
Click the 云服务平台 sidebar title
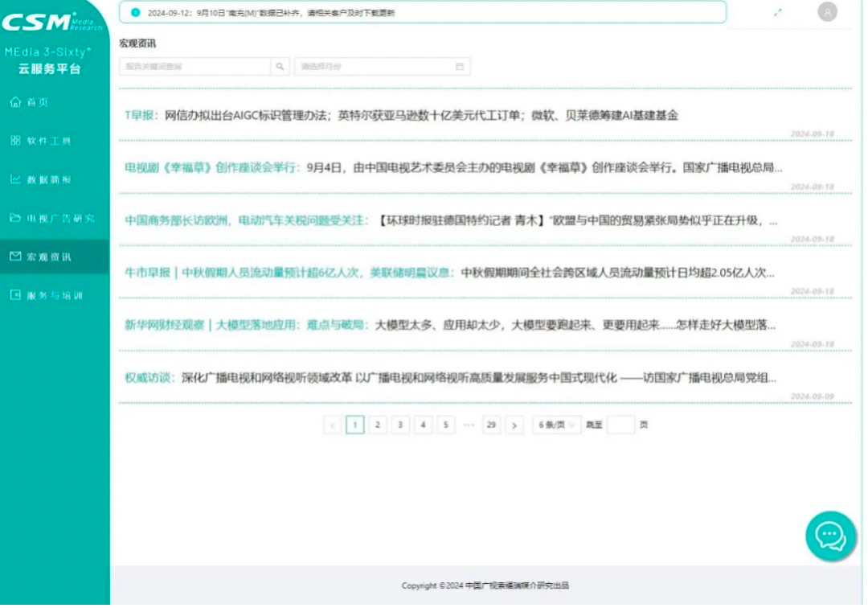coord(49,69)
